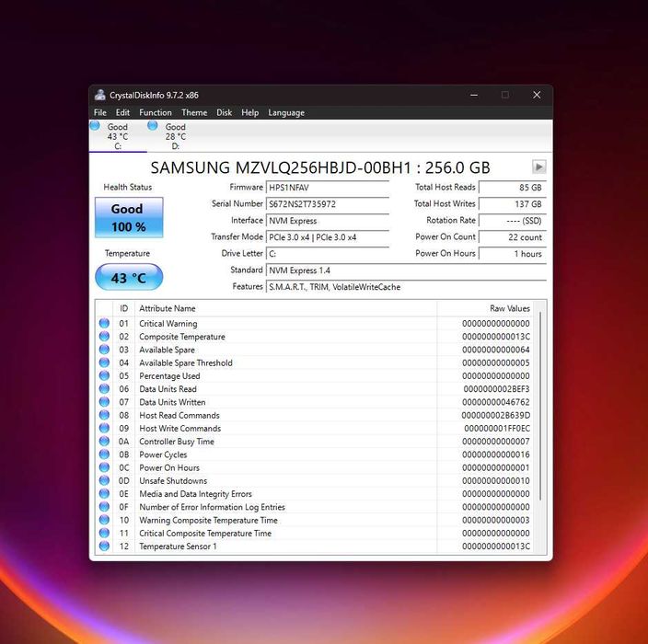
Task: Click status orb of Controller Busy Time row
Action: coord(104,442)
